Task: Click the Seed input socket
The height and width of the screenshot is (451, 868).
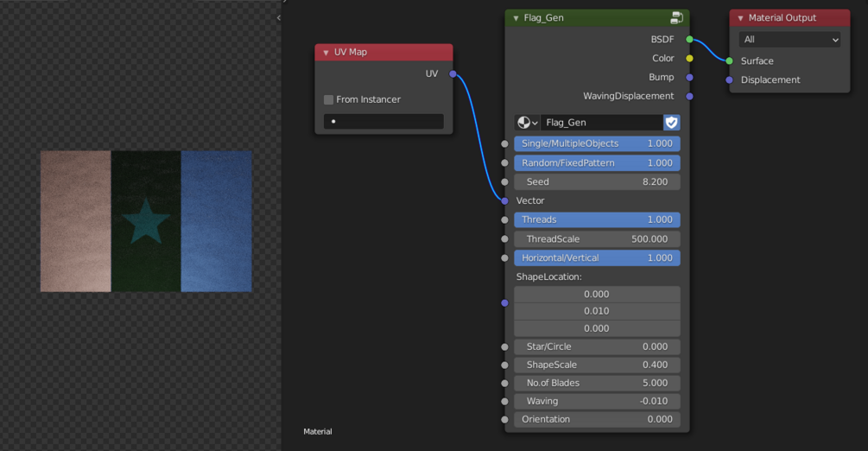Action: (x=504, y=181)
